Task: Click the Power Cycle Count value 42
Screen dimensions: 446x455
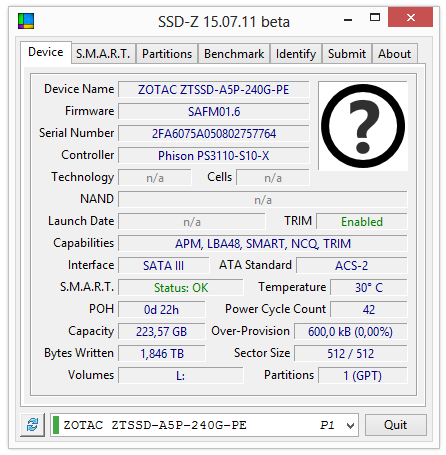Action: click(369, 310)
